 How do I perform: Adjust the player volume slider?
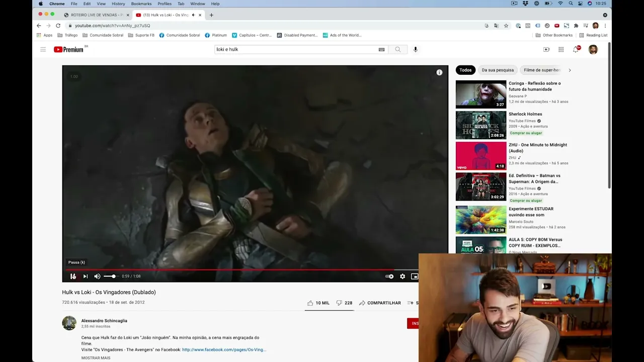point(111,276)
